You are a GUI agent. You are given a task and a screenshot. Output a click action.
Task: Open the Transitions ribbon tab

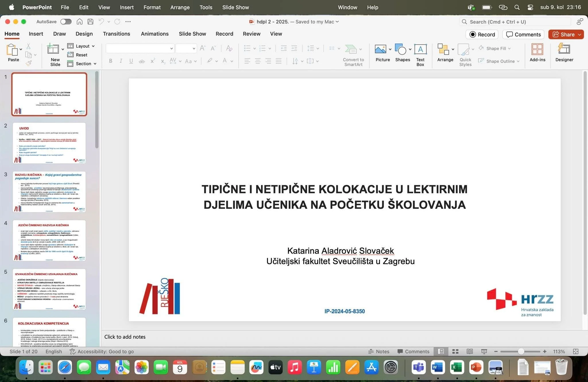(116, 34)
